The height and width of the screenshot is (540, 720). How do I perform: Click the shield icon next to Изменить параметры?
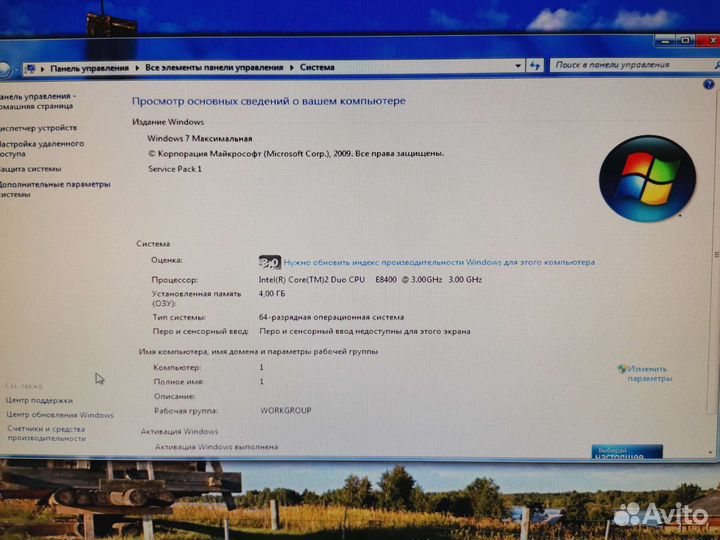[622, 369]
